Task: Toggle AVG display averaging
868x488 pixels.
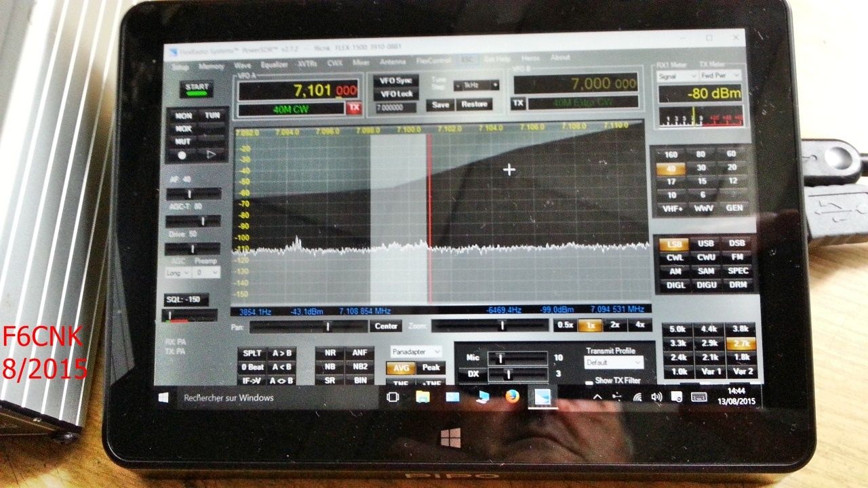Action: pyautogui.click(x=401, y=368)
